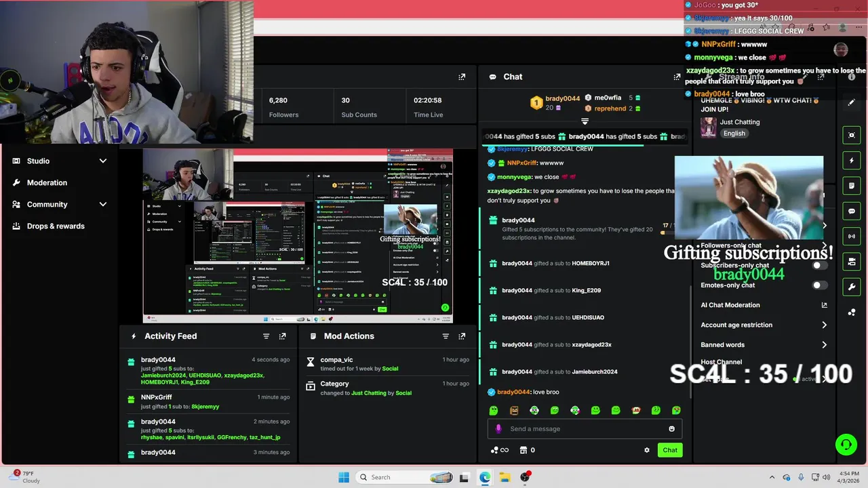Open Microsoft Edge from the taskbar
Image resolution: width=868 pixels, height=488 pixels.
[485, 477]
